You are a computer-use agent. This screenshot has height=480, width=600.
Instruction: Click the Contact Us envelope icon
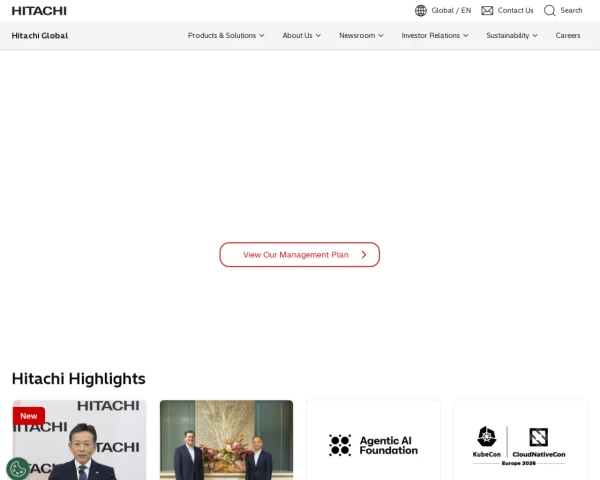pos(487,11)
